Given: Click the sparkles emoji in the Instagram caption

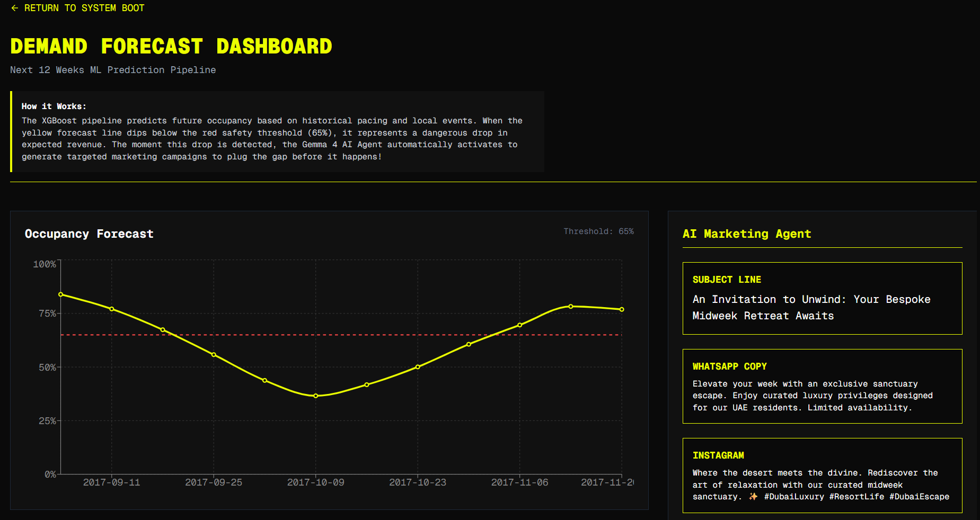Looking at the screenshot, I should [753, 496].
